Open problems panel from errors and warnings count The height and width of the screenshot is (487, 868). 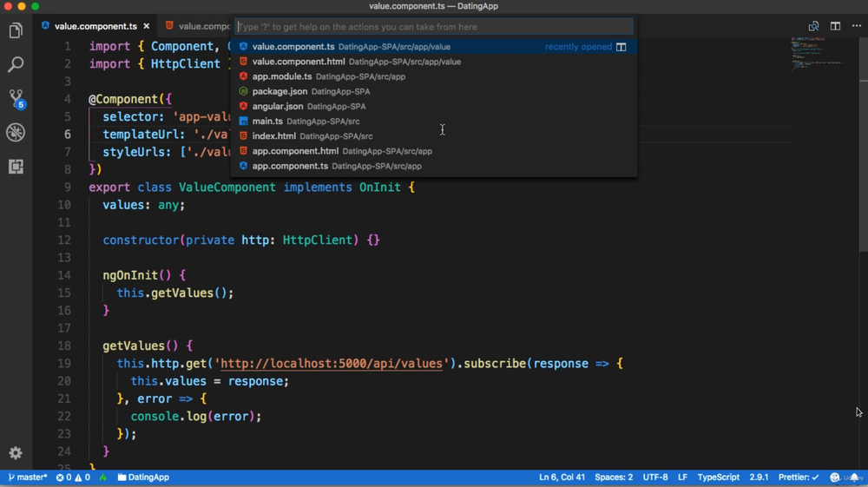point(73,477)
